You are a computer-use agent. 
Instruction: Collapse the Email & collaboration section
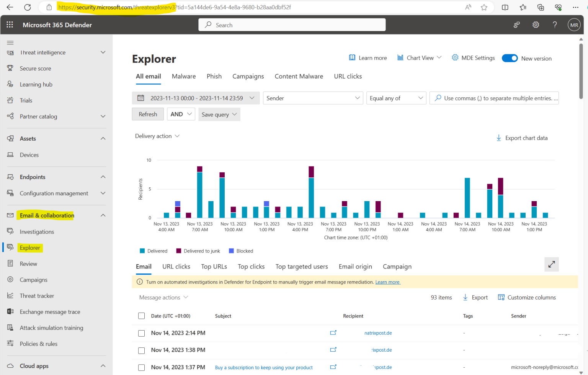[x=103, y=215]
